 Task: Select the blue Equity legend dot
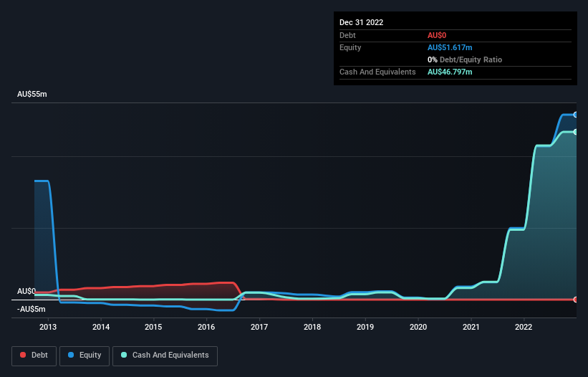click(x=71, y=355)
